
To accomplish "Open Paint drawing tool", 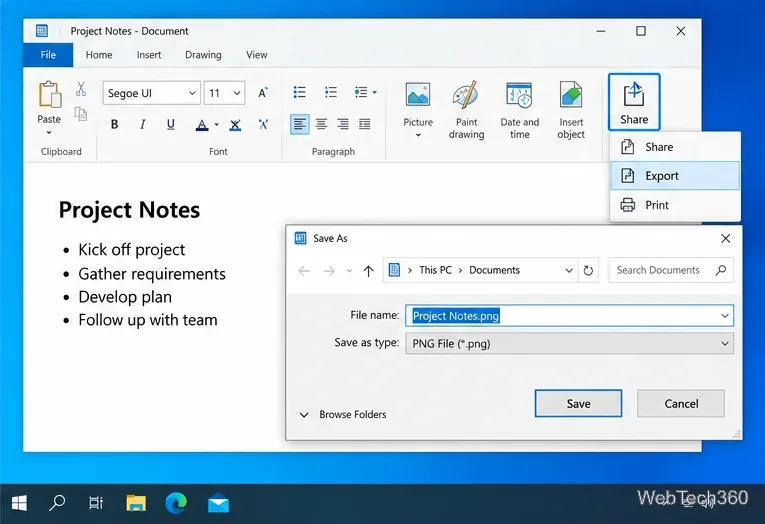I will [466, 110].
